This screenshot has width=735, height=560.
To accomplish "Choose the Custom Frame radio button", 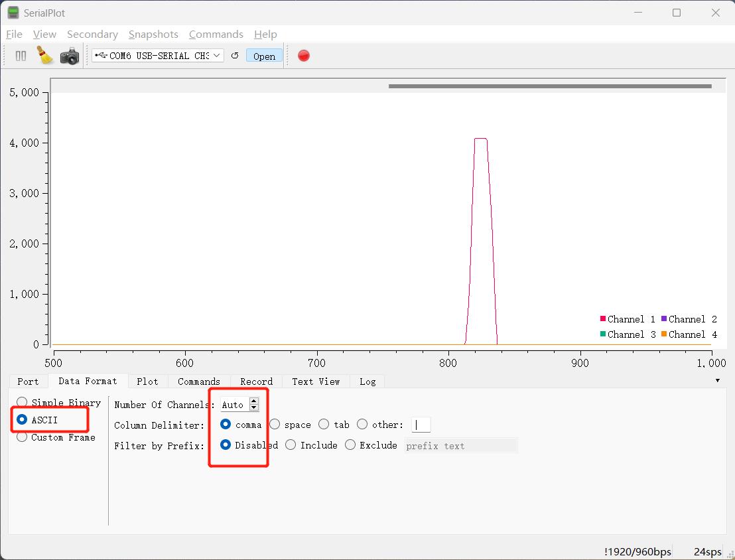I will point(22,437).
